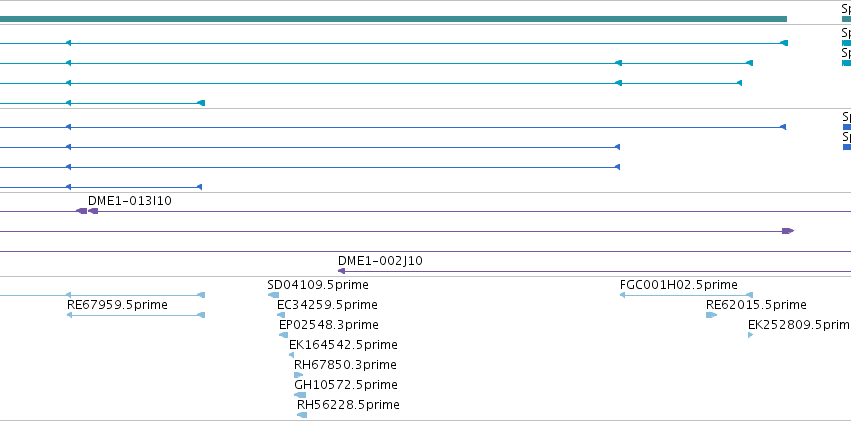Select the EK164542.5prime feature glyph

(291, 355)
